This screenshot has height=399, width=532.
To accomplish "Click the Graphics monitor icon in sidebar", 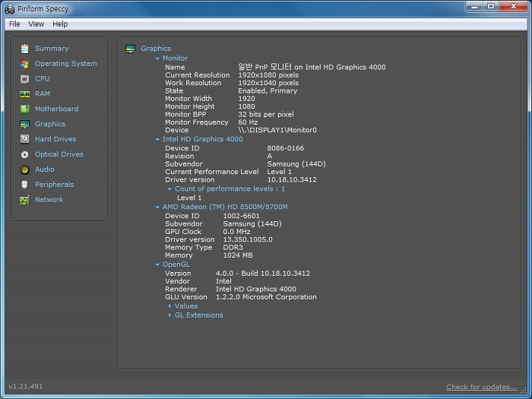I will point(24,124).
